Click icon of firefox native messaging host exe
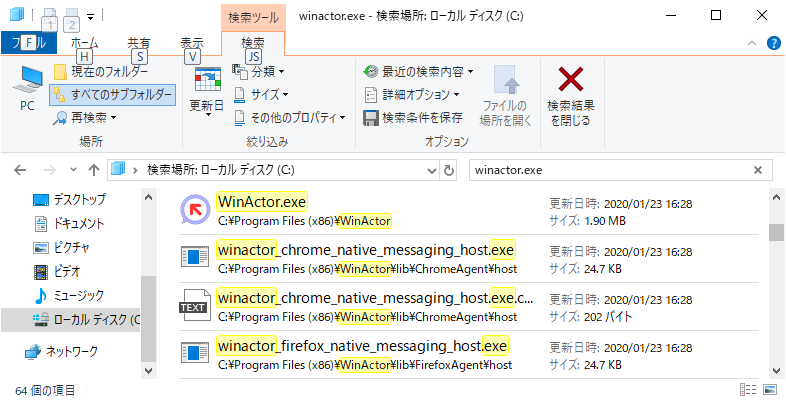 pyautogui.click(x=195, y=354)
